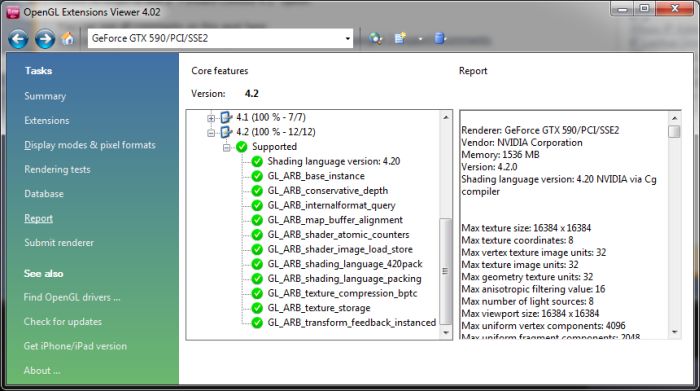Click green check icon of GL_ARB_internalformat_query
Image resolution: width=700 pixels, height=391 pixels.
point(257,205)
